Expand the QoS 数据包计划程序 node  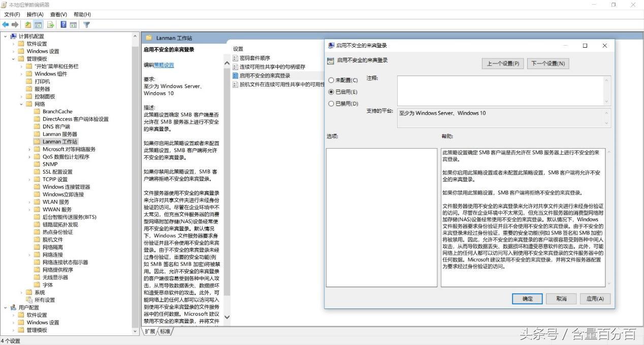point(29,157)
